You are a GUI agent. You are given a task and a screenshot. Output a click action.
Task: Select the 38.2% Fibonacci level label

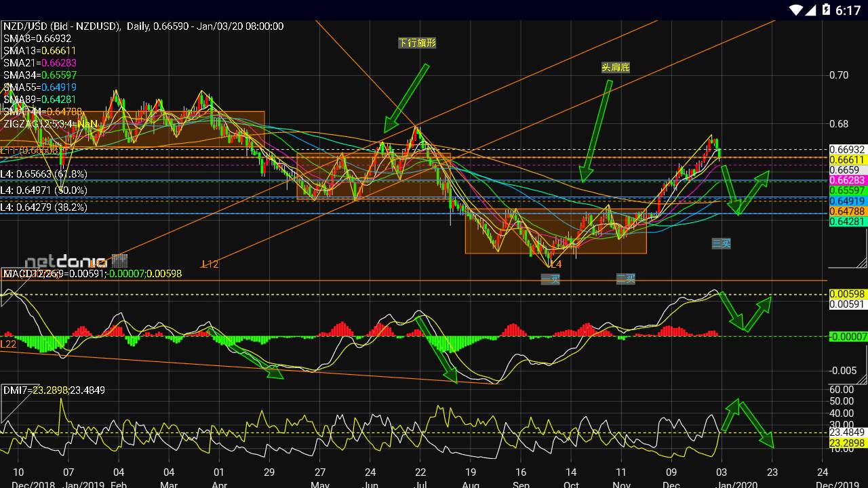point(44,207)
